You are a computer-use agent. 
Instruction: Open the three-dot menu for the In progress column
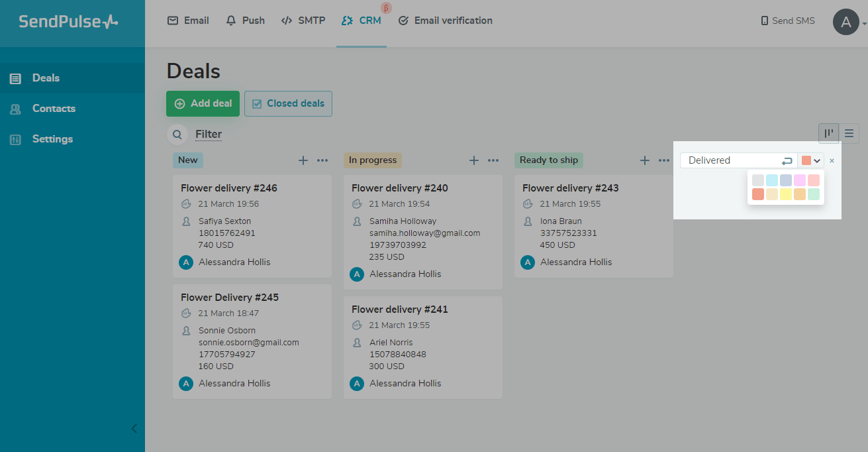493,160
